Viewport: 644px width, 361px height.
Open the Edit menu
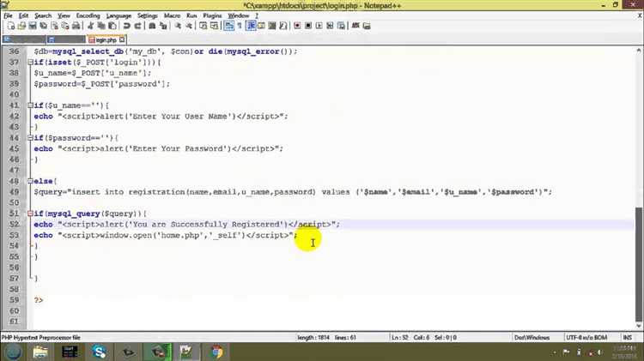[23, 15]
